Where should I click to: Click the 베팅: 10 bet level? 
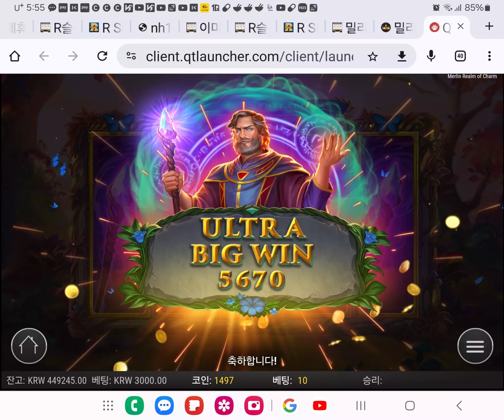click(x=290, y=380)
